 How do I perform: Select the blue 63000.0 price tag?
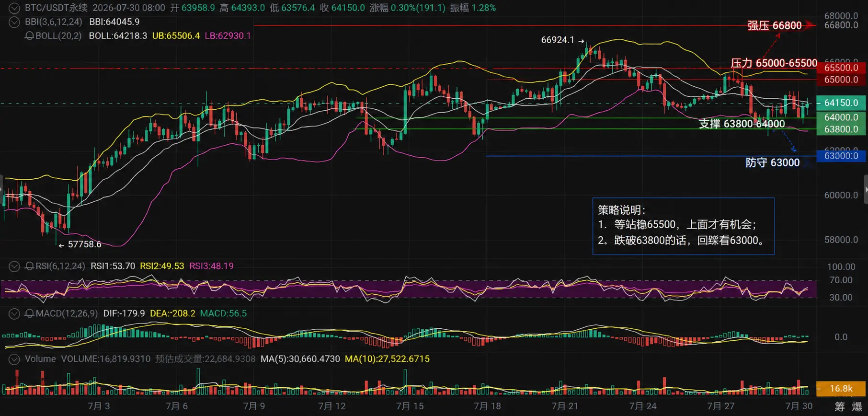841,156
